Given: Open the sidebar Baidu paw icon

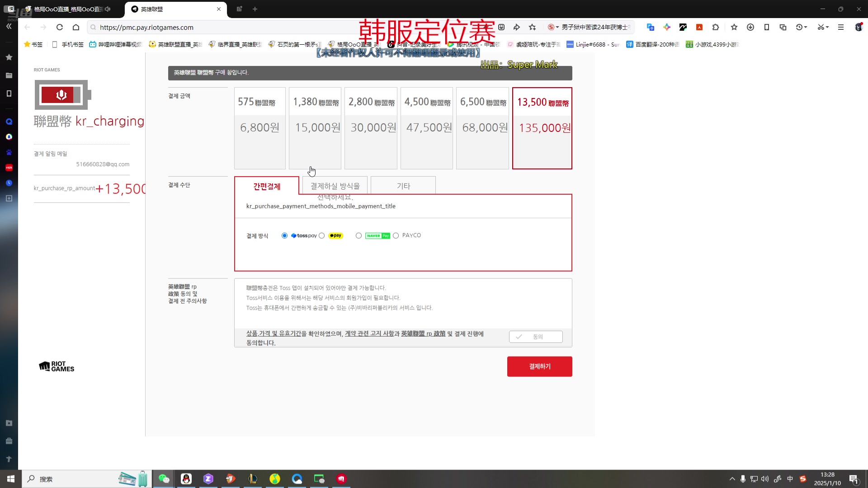Looking at the screenshot, I should (9, 152).
